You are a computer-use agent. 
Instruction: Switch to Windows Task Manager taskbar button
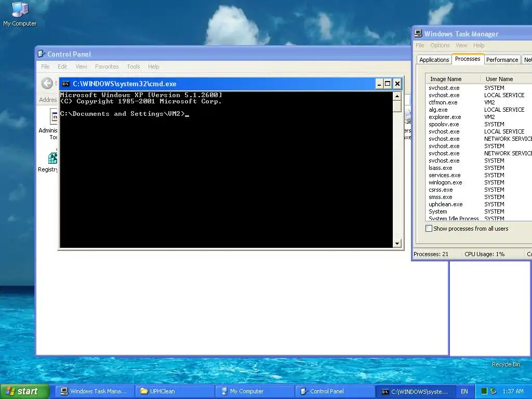94,391
